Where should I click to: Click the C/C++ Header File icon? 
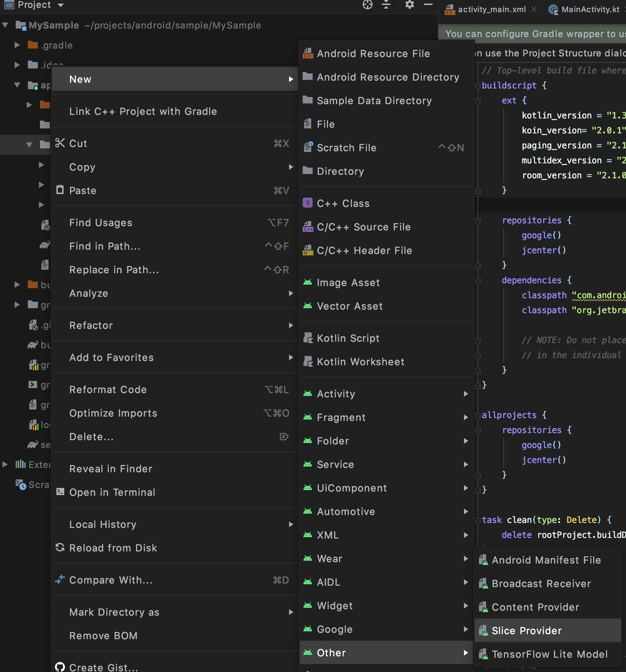(x=308, y=250)
